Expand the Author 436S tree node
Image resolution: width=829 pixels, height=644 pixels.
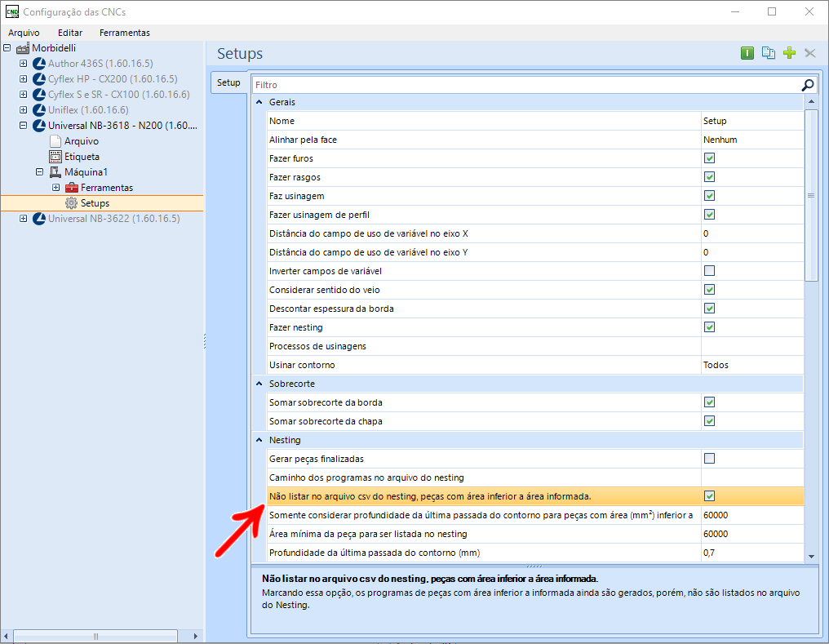[x=23, y=64]
